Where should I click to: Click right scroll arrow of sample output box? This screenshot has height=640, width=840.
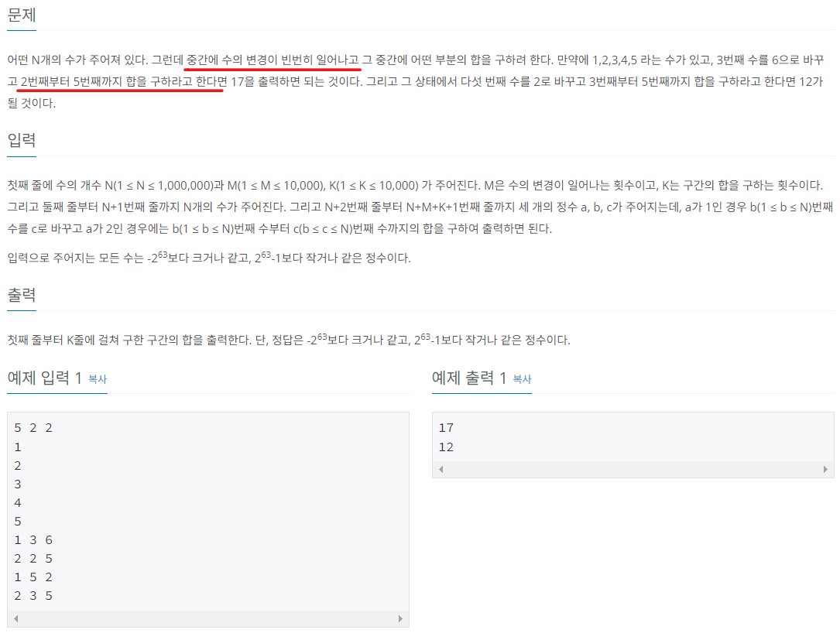click(825, 469)
